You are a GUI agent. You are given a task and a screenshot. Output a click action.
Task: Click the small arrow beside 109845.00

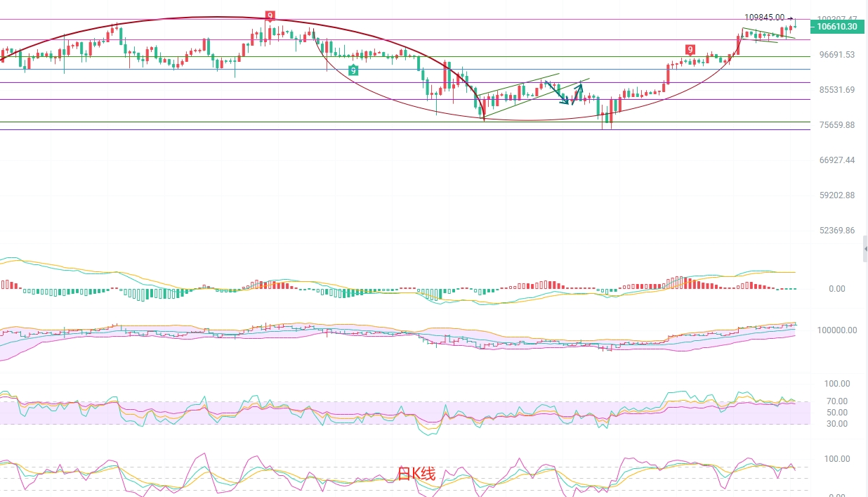coord(791,19)
